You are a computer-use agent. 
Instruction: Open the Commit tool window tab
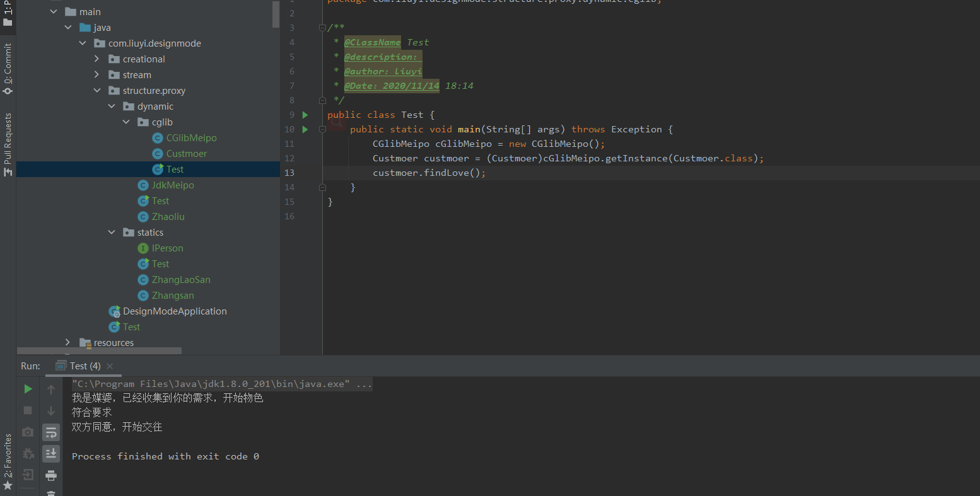(x=8, y=69)
